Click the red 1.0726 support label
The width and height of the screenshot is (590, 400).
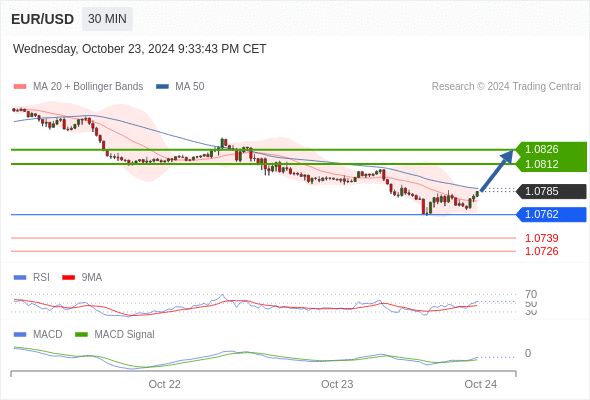[541, 251]
